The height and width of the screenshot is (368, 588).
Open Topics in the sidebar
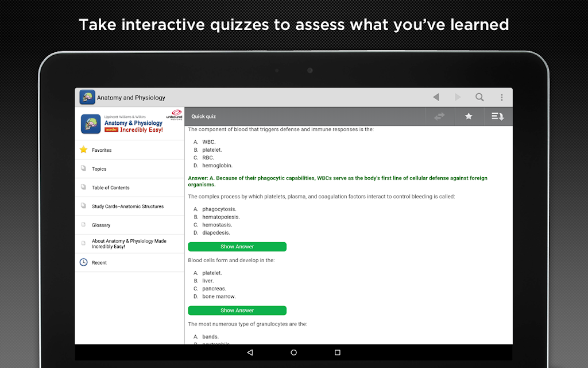pos(129,168)
